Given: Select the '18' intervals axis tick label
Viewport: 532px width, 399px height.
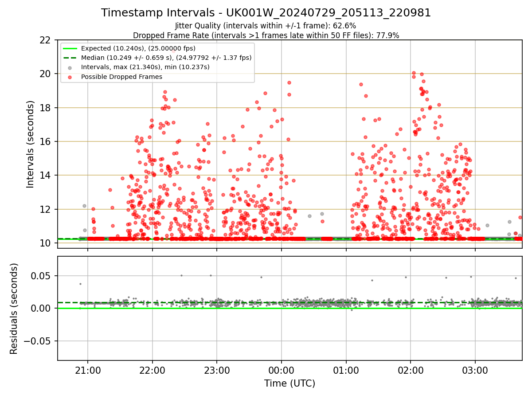Looking at the screenshot, I should coord(46,108).
